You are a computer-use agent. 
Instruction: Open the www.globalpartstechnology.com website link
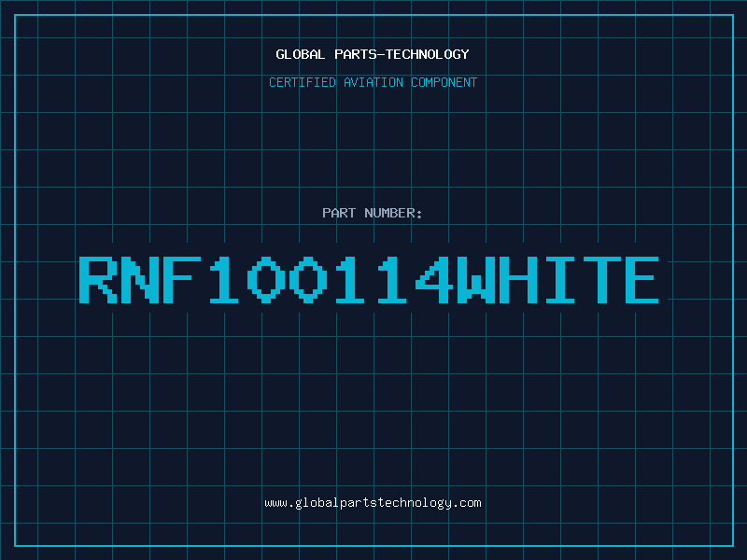click(x=373, y=503)
